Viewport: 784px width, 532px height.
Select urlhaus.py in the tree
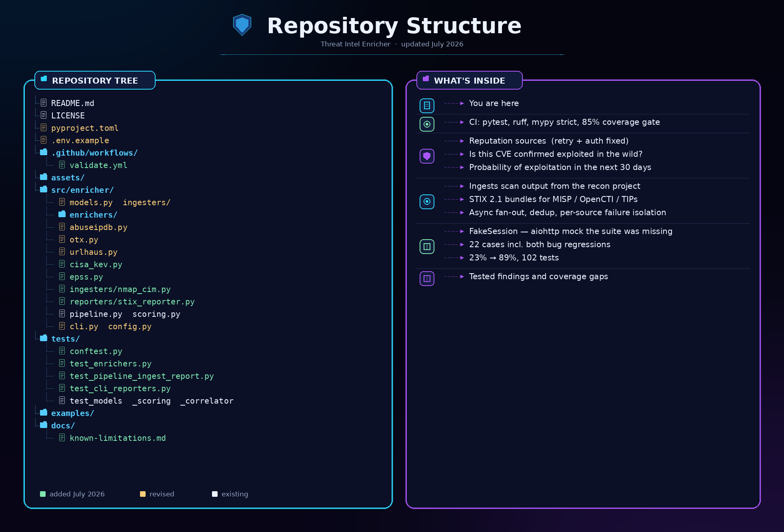point(94,252)
